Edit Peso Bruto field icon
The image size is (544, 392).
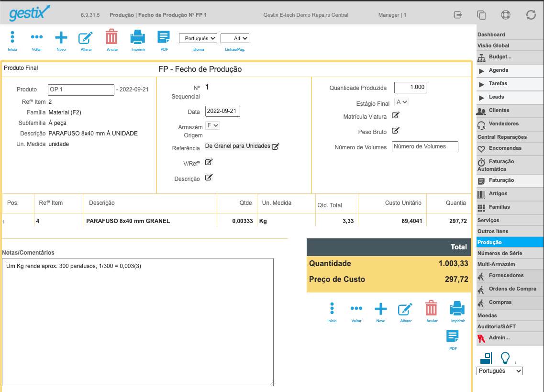396,131
